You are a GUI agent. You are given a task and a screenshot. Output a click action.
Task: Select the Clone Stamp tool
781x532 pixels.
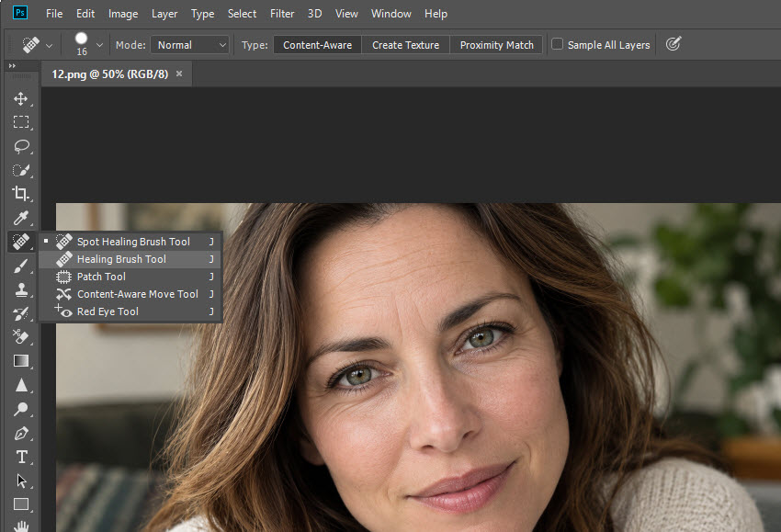point(21,290)
